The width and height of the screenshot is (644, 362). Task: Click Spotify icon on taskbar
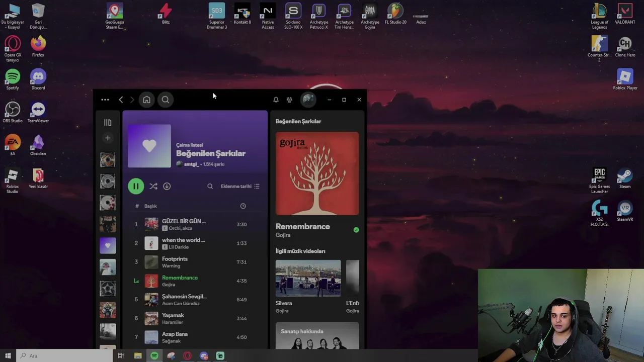point(154,355)
